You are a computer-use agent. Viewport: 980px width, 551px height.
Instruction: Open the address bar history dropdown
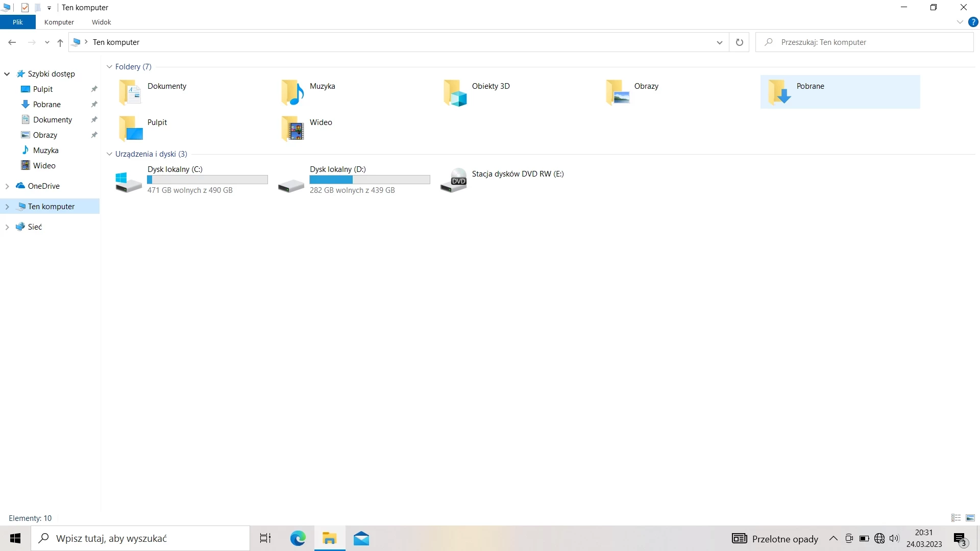(x=720, y=42)
